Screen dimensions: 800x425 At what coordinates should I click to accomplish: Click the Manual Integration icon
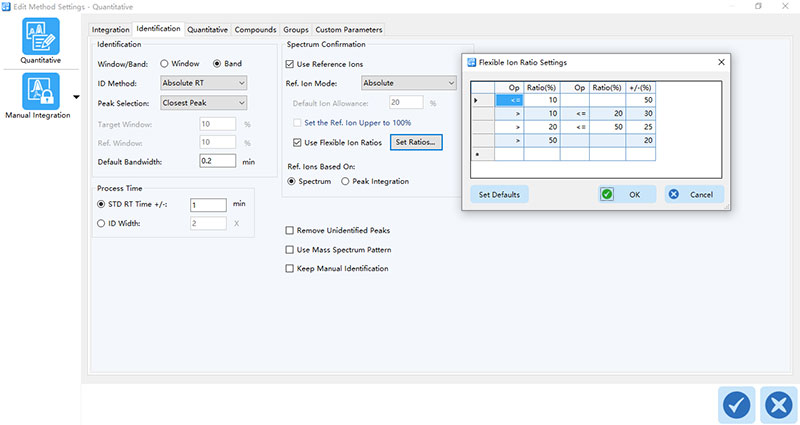coord(40,93)
